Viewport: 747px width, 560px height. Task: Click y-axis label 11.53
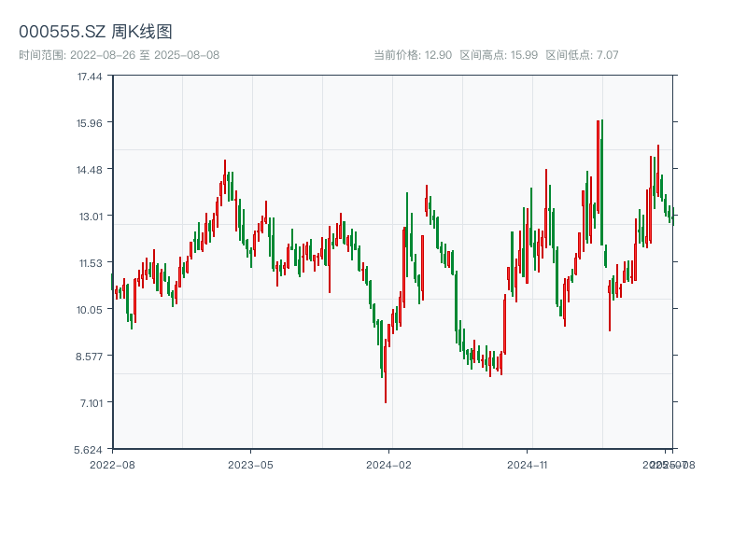(x=91, y=263)
